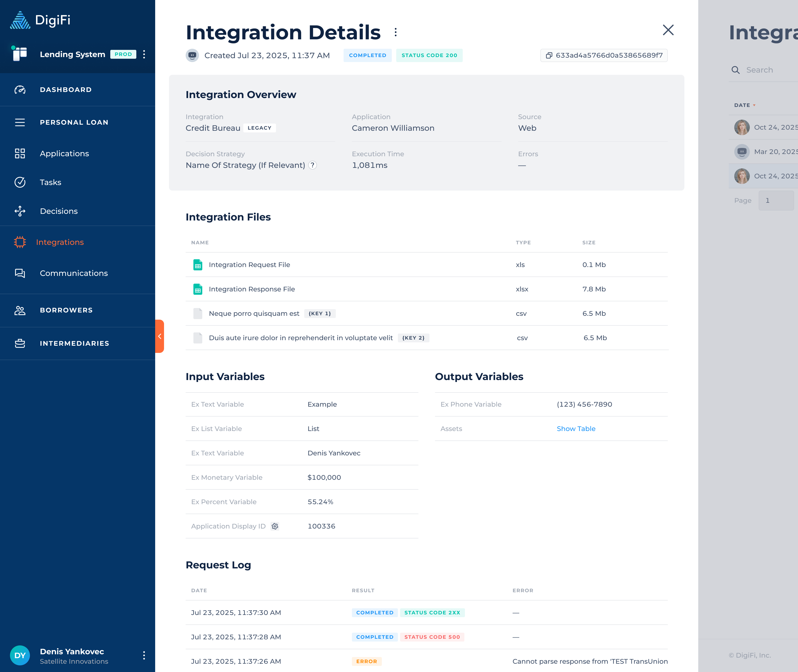Click the Decisions branching icon
Viewport: 798px width, 672px height.
[20, 211]
